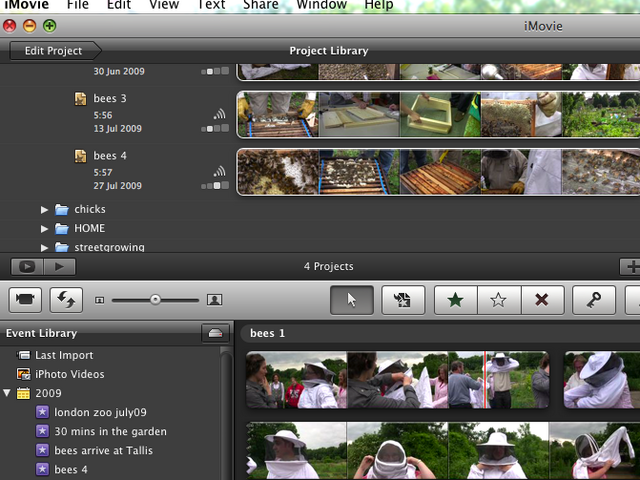The image size is (640, 480).
Task: Open the Window menu
Action: [322, 5]
